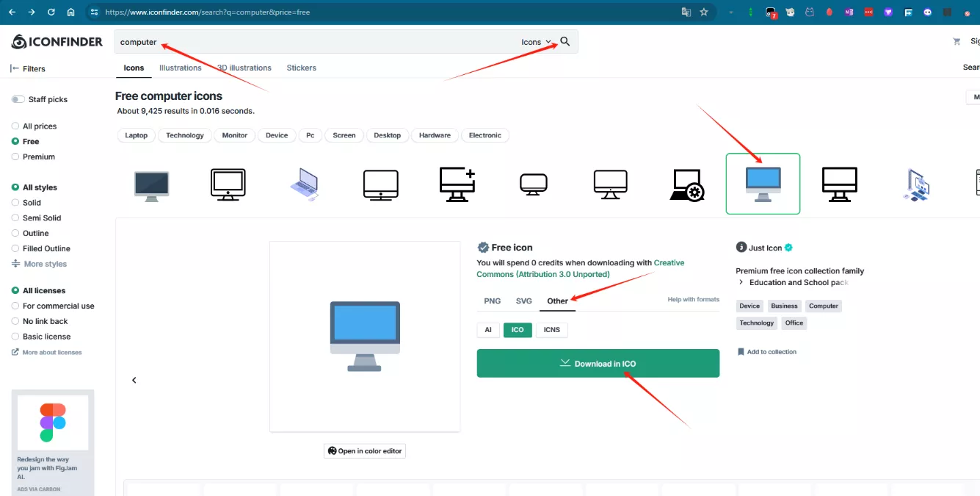
Task: Switch to the PNG format tab
Action: coord(492,301)
